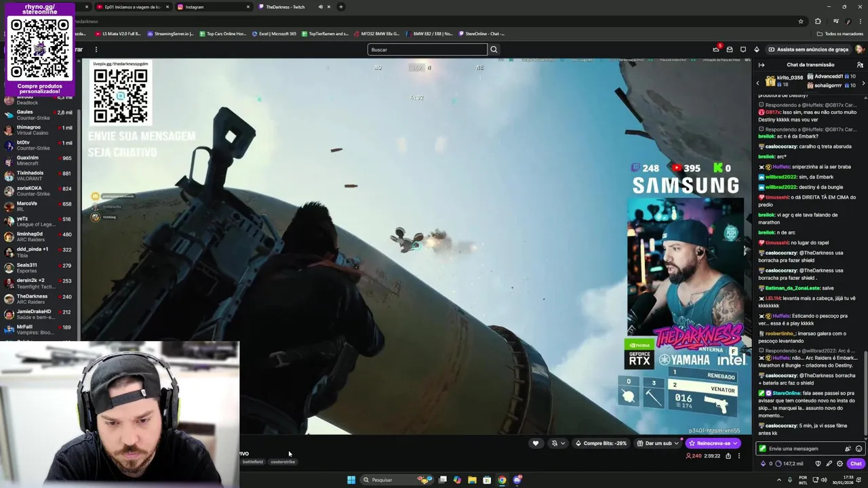Open three-dot menu in Twitch top navigation
This screenshot has width=868, height=488.
tap(96, 49)
